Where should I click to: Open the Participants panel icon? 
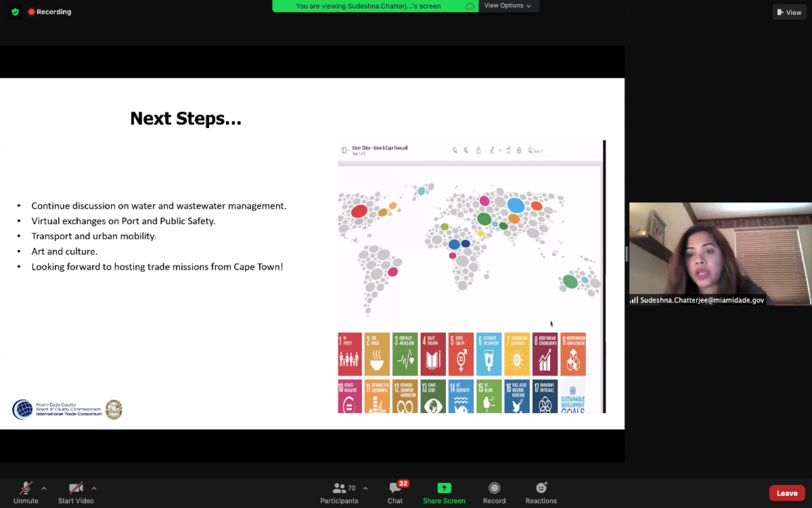[340, 488]
